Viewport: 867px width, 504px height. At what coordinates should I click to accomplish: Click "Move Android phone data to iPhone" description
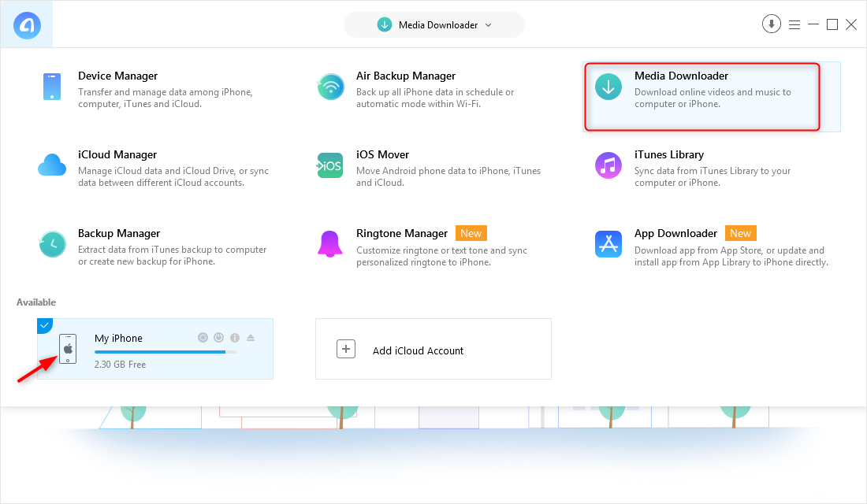(x=448, y=177)
